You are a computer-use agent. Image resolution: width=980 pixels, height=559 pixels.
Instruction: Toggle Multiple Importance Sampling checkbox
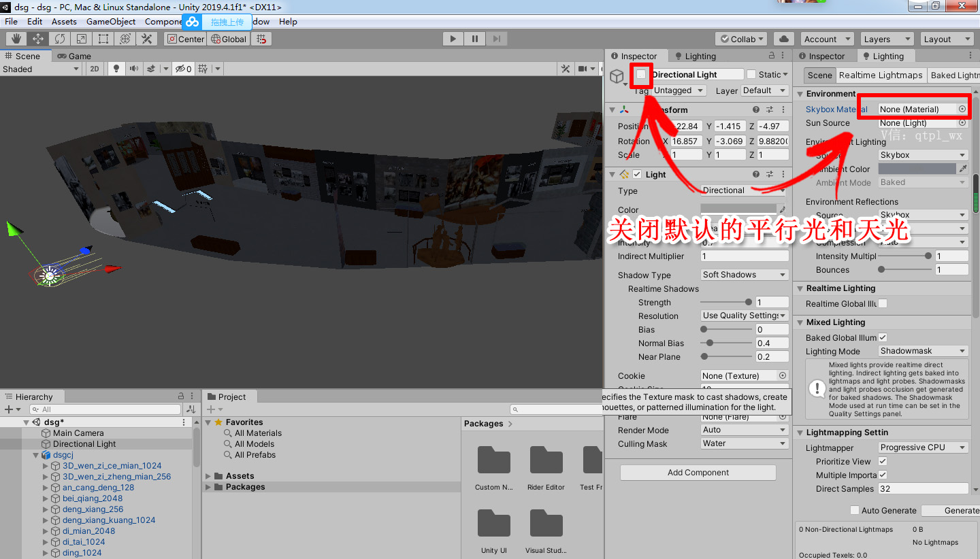click(883, 475)
